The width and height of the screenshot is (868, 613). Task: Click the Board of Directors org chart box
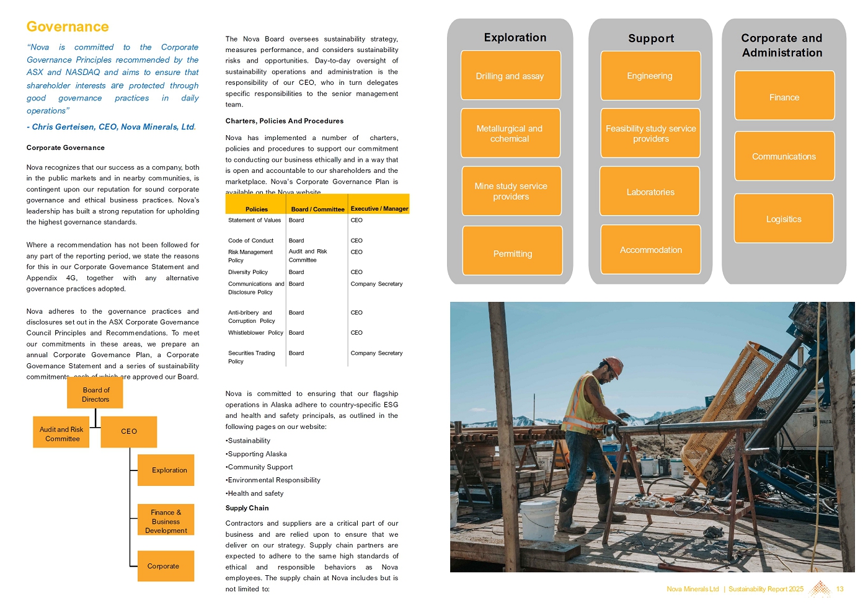pos(95,394)
